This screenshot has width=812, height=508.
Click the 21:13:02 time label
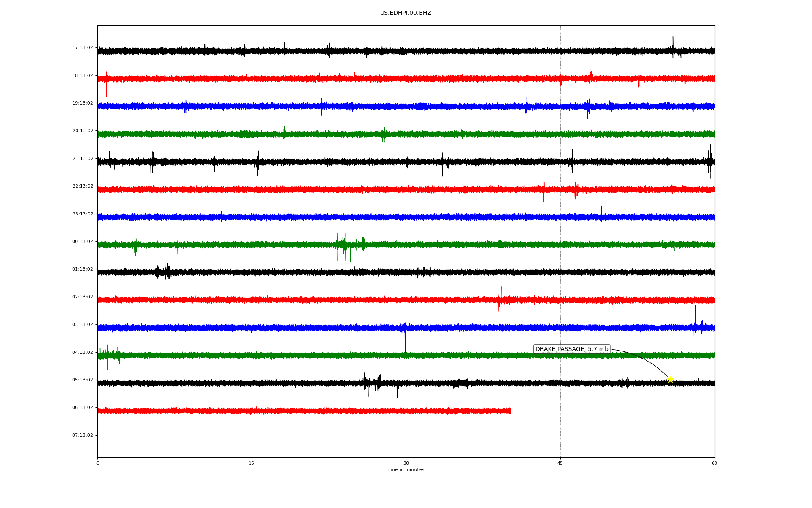pos(82,159)
